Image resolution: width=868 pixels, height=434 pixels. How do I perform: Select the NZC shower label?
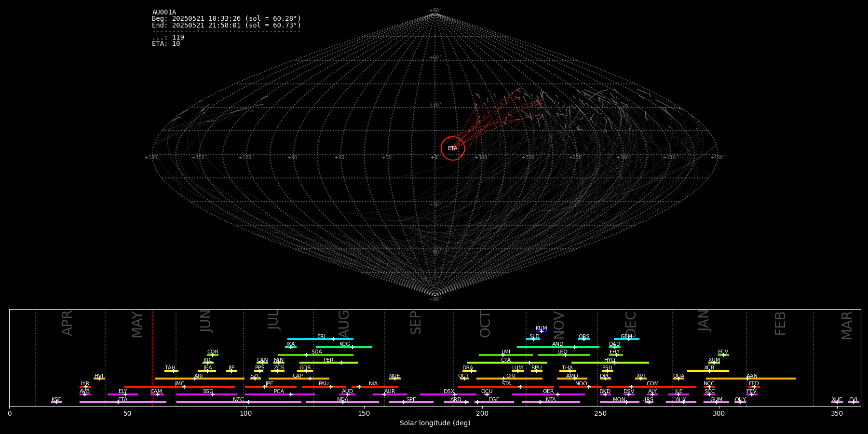(238, 400)
